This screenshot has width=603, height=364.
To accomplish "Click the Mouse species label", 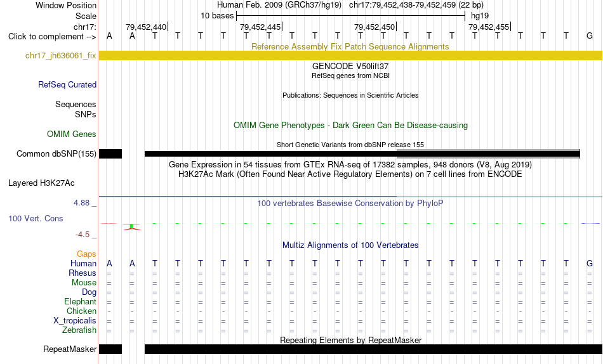I will coord(84,283).
